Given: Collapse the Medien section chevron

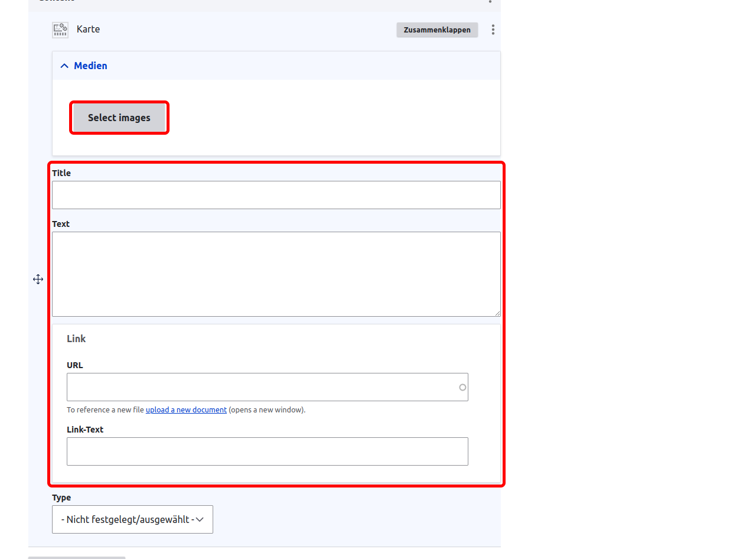Looking at the screenshot, I should pos(64,66).
